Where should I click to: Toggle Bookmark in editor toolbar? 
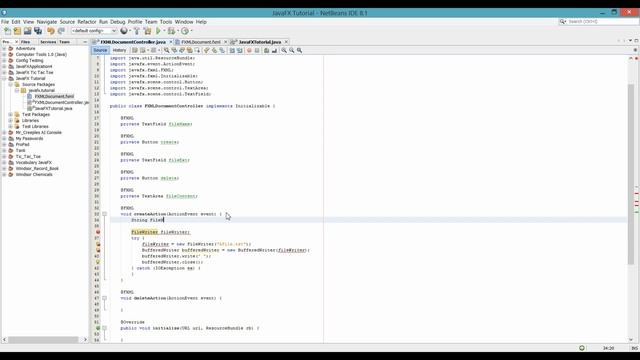(x=222, y=50)
